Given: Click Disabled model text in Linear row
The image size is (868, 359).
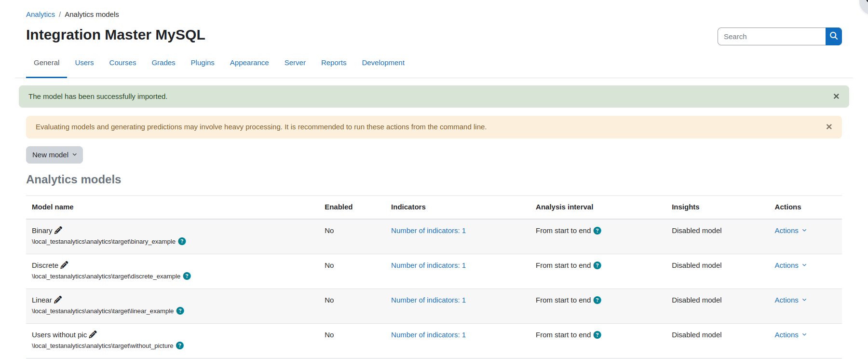Looking at the screenshot, I should click(x=696, y=300).
